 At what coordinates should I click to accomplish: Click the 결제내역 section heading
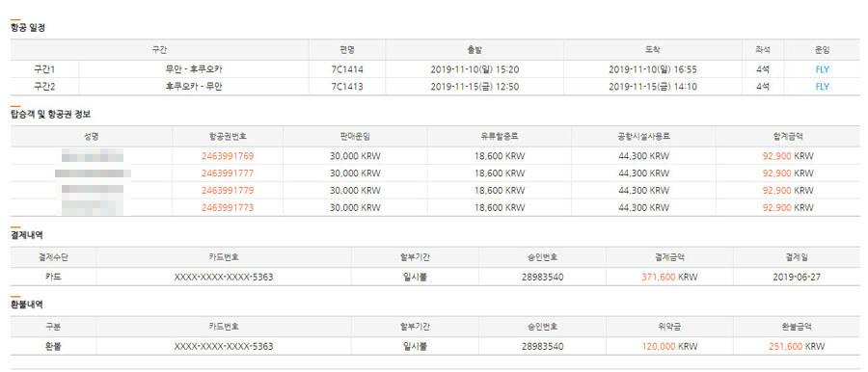pos(27,235)
